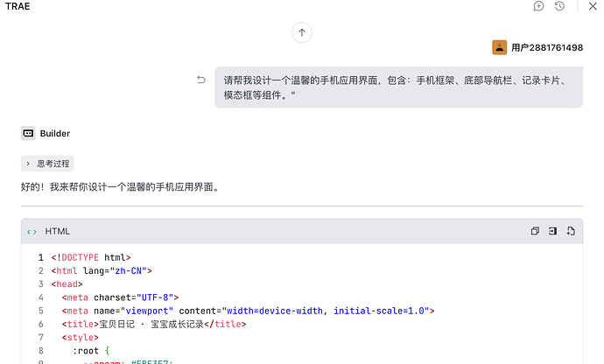The height and width of the screenshot is (364, 604).
Task: Click the TRAE title text
Action: [x=18, y=6]
